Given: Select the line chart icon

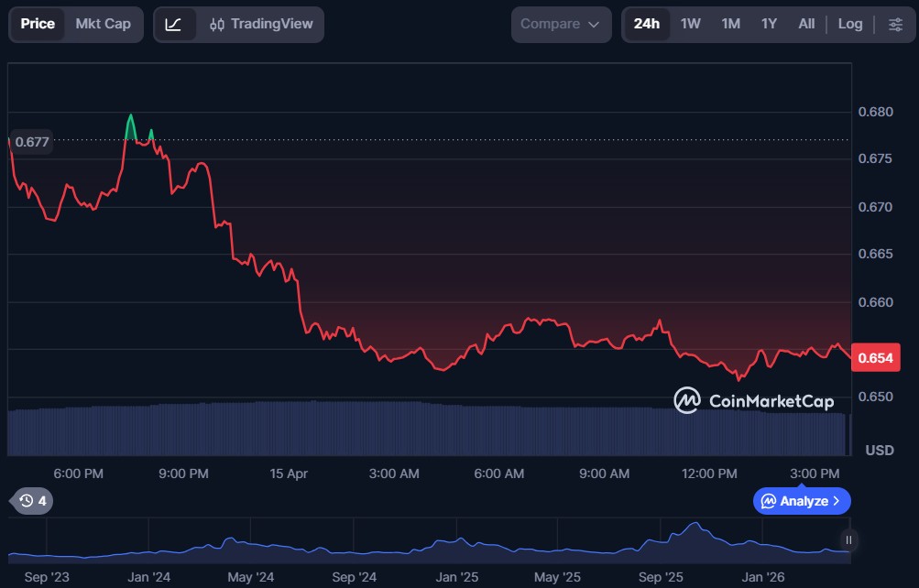Looking at the screenshot, I should [173, 24].
